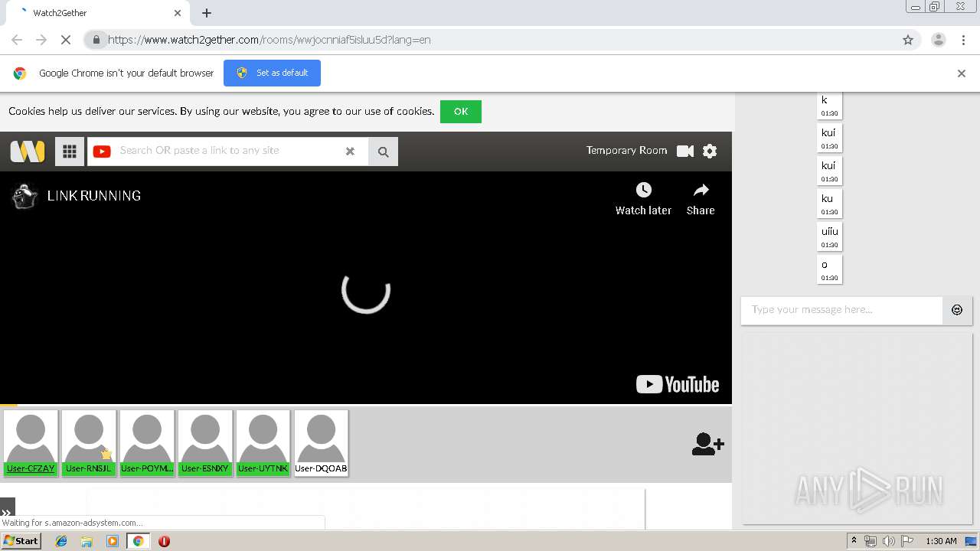The width and height of the screenshot is (980, 551).
Task: Click the search magnifier button
Action: (383, 152)
